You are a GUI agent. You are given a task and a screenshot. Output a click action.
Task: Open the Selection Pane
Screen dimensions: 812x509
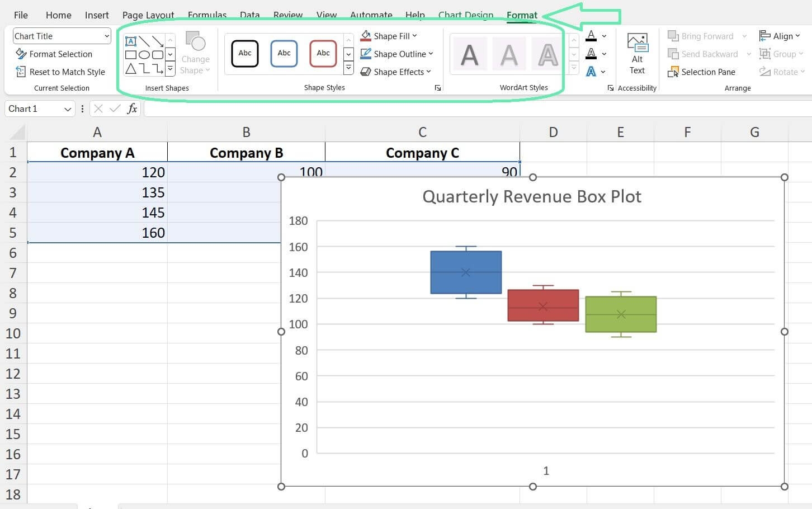(702, 72)
